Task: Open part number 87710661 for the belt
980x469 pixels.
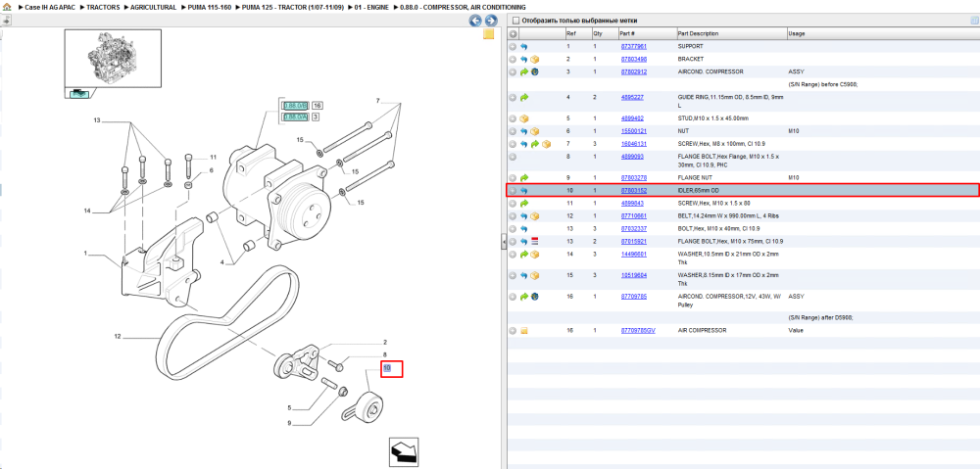Action: coord(633,215)
